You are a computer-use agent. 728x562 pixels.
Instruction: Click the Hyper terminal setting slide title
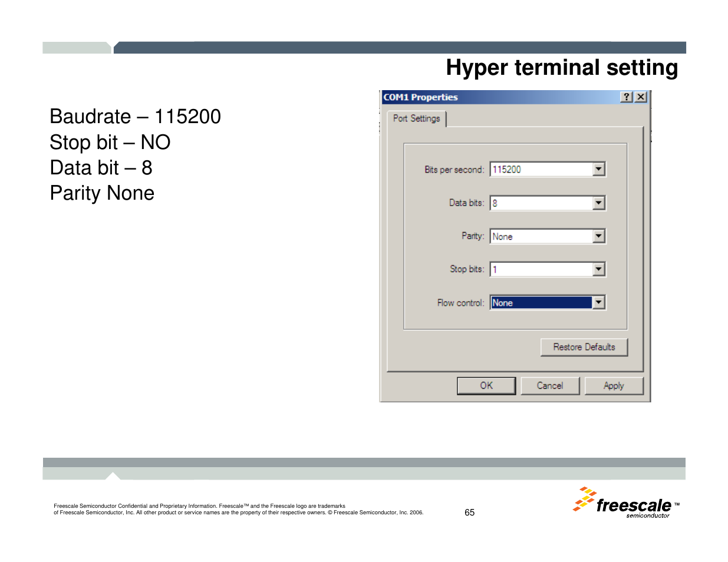point(562,68)
